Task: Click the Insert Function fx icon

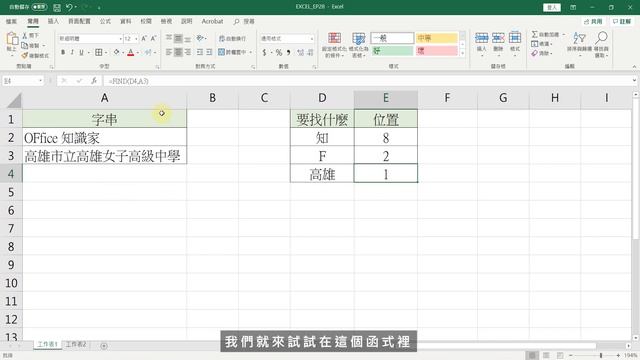Action: pos(94,81)
